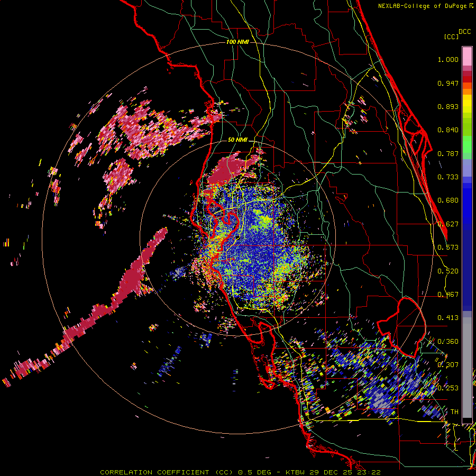
Task: Click the Correlation Coefficient caption at bottom
Action: point(240,472)
